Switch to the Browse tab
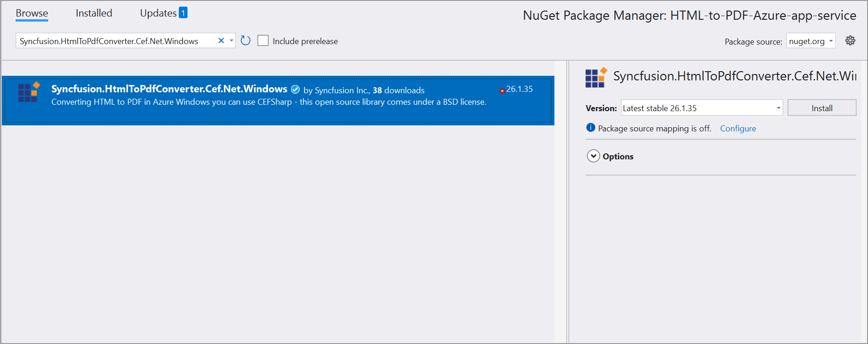The image size is (868, 344). (32, 13)
